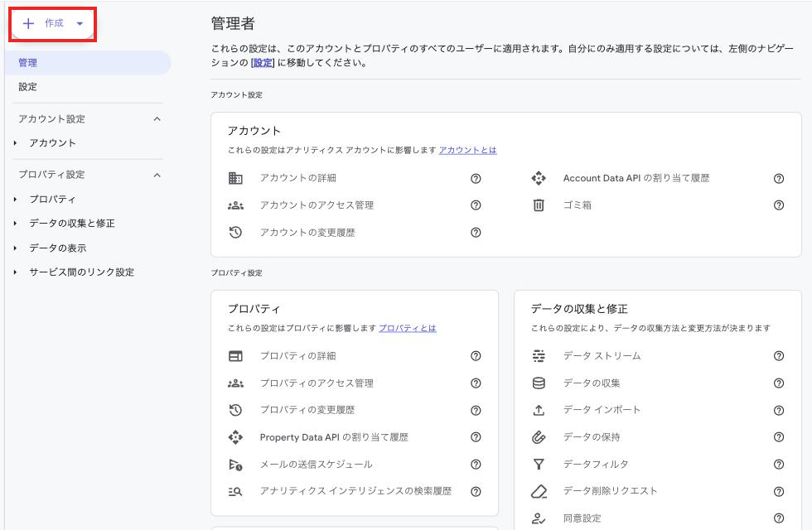Click the ゴミ箱 trash can icon
The image size is (812, 530).
539,205
